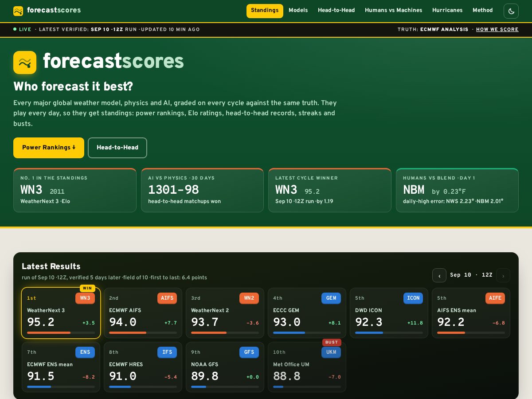Click the AIFS ENS mean score 92.2
Screen dimensions: 532x399
tap(451, 322)
